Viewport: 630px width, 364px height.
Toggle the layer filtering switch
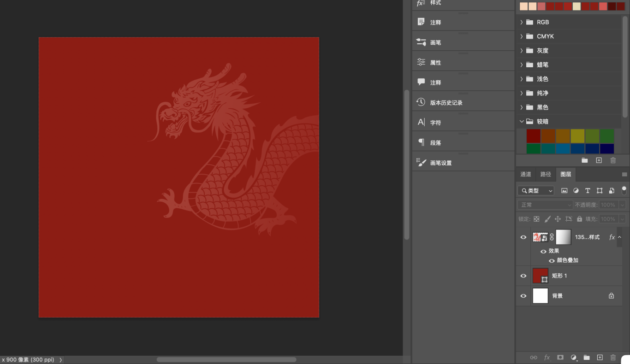point(624,190)
